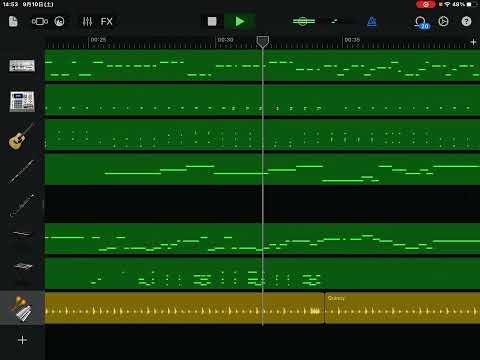Open the browser instrument icon near FX

tap(59, 22)
